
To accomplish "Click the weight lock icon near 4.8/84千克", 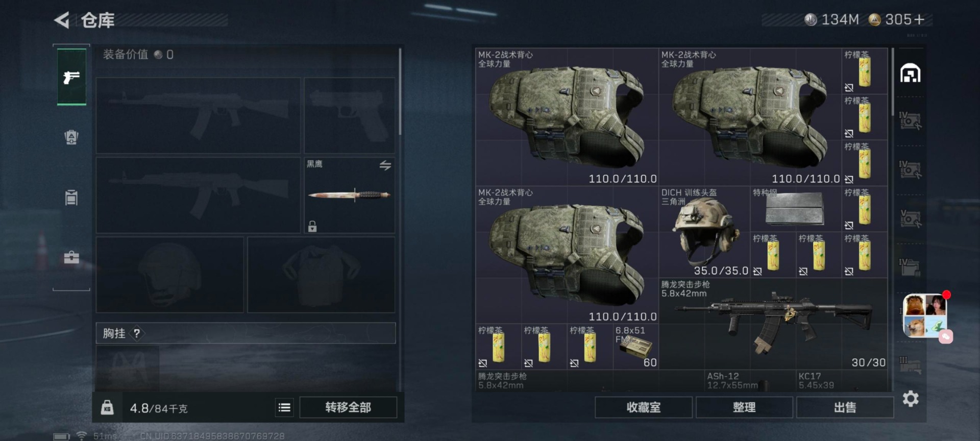I will pos(107,407).
